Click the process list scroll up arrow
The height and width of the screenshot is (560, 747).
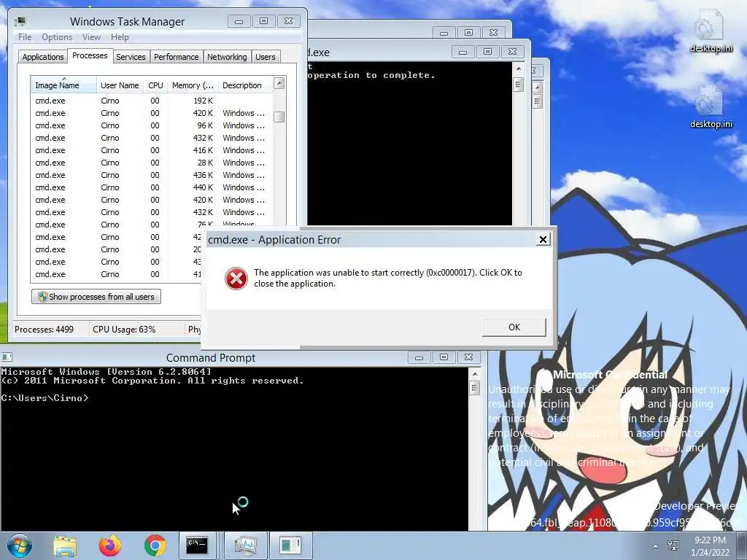click(x=279, y=83)
